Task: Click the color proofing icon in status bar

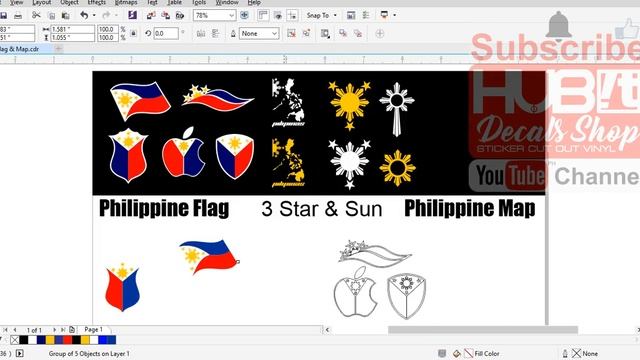Action: tap(442, 353)
